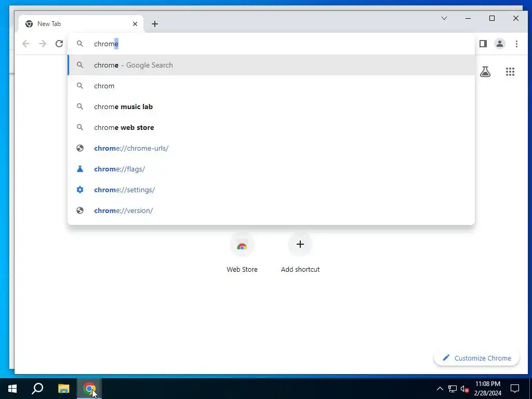
Task: Open the Web Store shortcut
Action: click(242, 253)
